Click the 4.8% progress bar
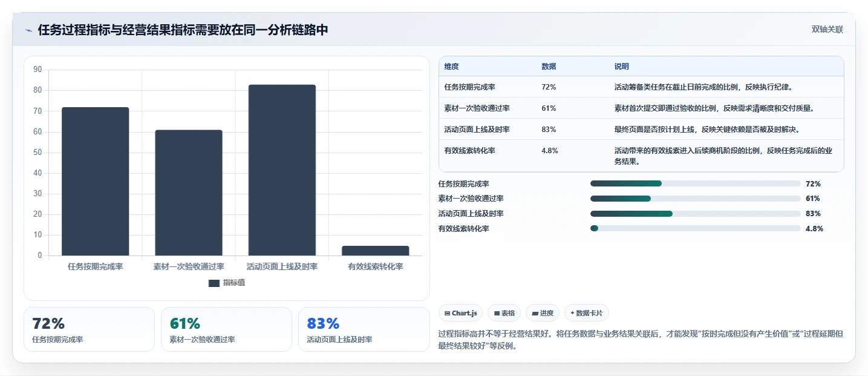Screen dimensions: 868x376 click(x=696, y=228)
